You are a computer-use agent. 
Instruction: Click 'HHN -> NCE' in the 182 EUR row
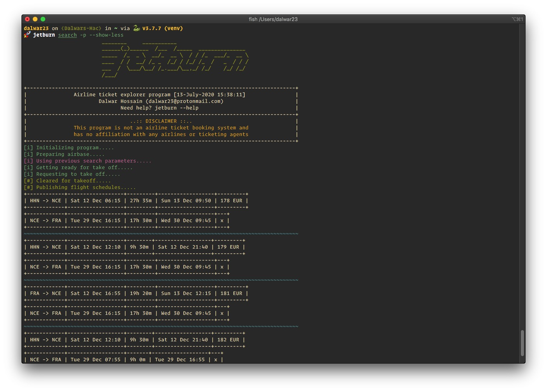click(46, 340)
